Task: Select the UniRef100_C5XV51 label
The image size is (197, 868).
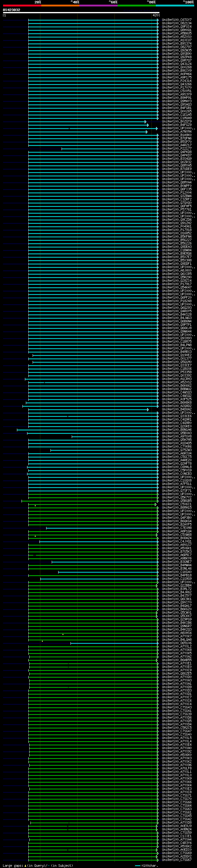Action: 176,91
